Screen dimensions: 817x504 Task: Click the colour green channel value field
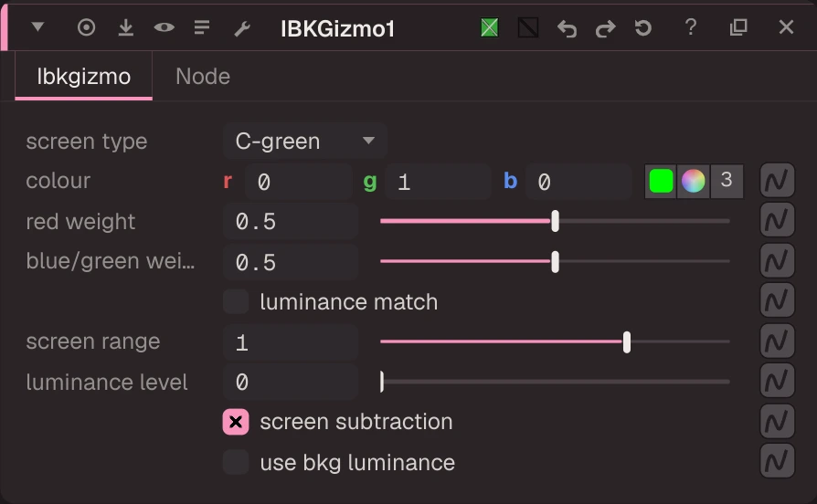(438, 182)
